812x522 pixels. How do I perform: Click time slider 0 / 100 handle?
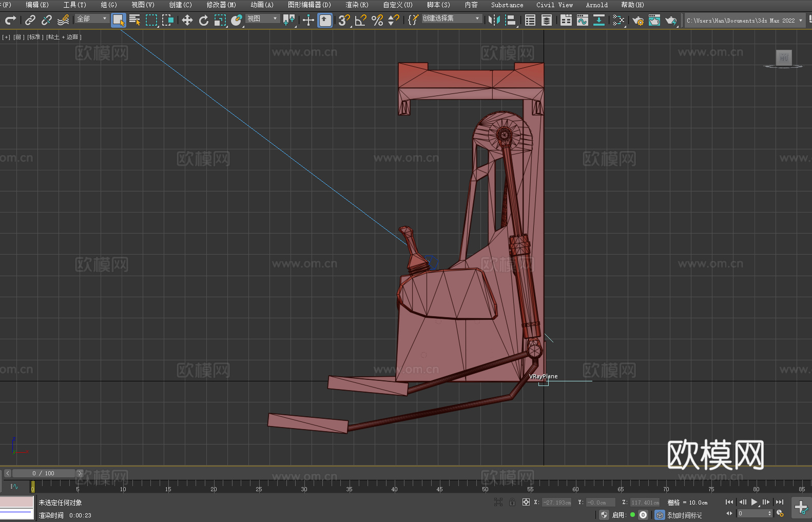[44, 473]
